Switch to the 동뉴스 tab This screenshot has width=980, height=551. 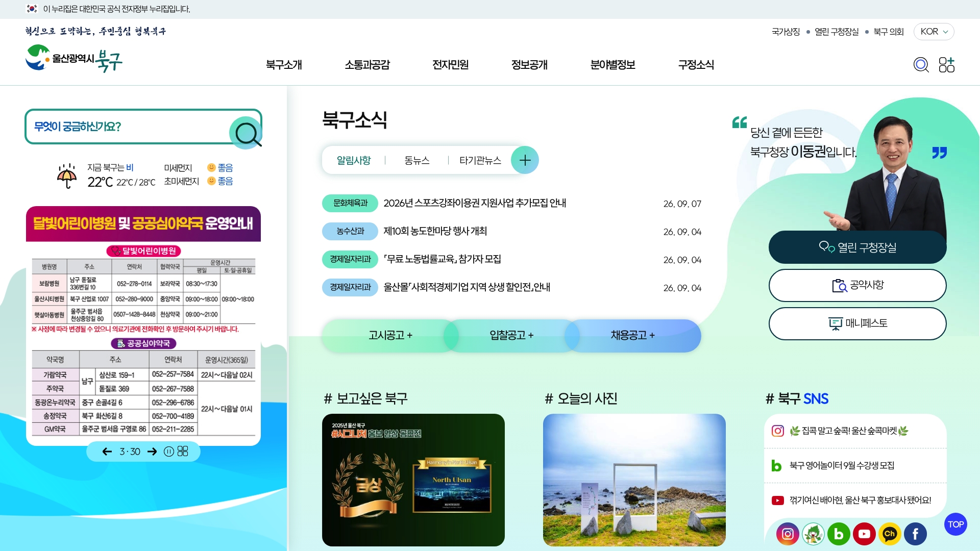pyautogui.click(x=417, y=160)
